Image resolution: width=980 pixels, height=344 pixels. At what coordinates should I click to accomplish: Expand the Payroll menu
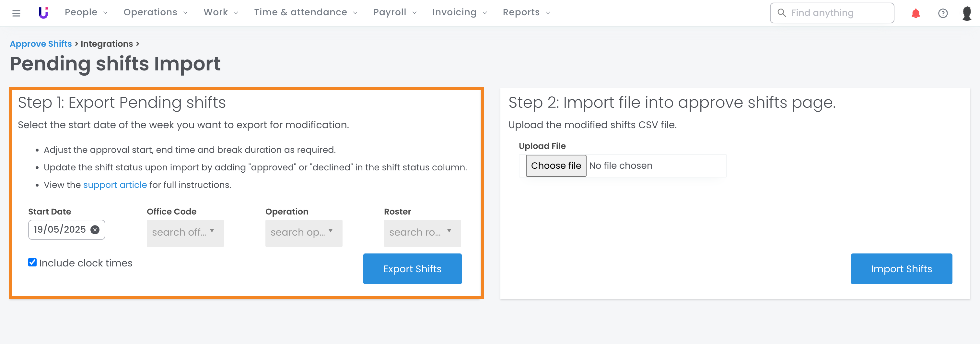(394, 13)
